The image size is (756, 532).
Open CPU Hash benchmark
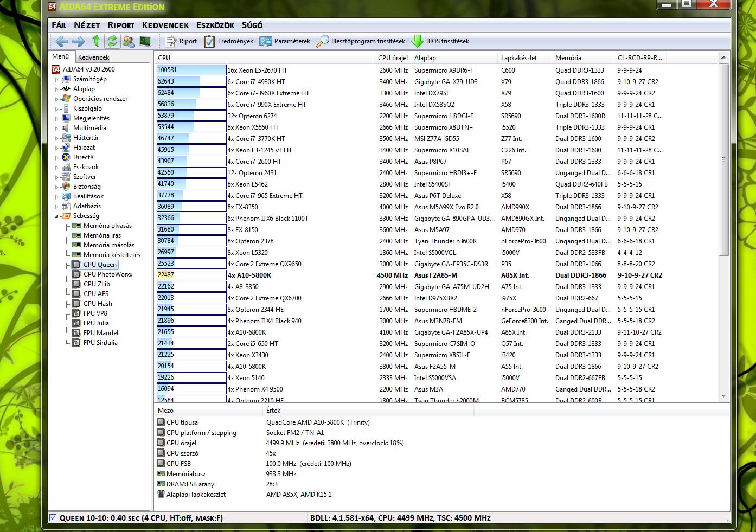(x=98, y=304)
